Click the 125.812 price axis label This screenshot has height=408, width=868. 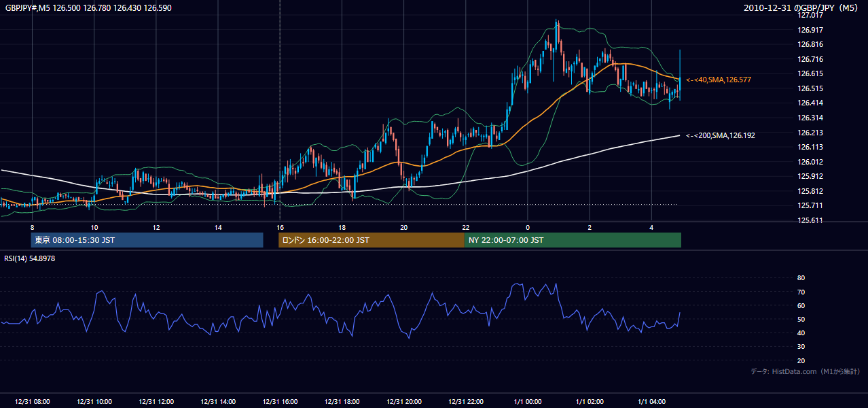click(810, 191)
